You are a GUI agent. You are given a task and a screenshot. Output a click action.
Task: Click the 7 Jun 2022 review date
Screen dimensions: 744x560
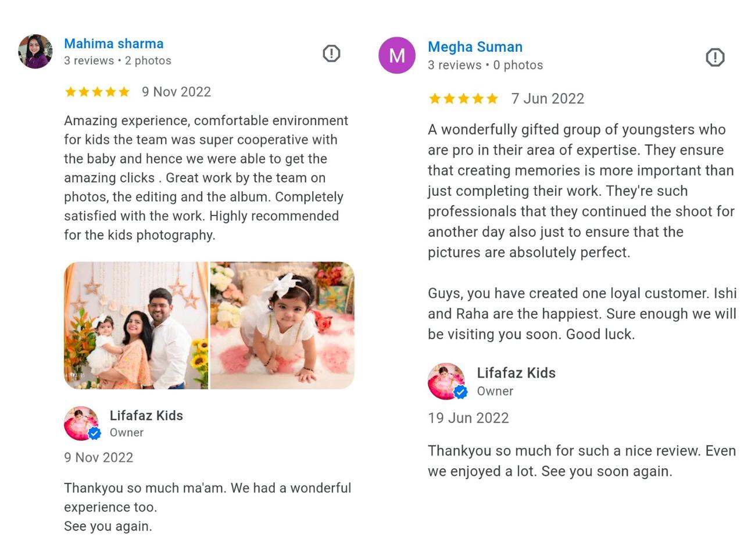tap(548, 99)
